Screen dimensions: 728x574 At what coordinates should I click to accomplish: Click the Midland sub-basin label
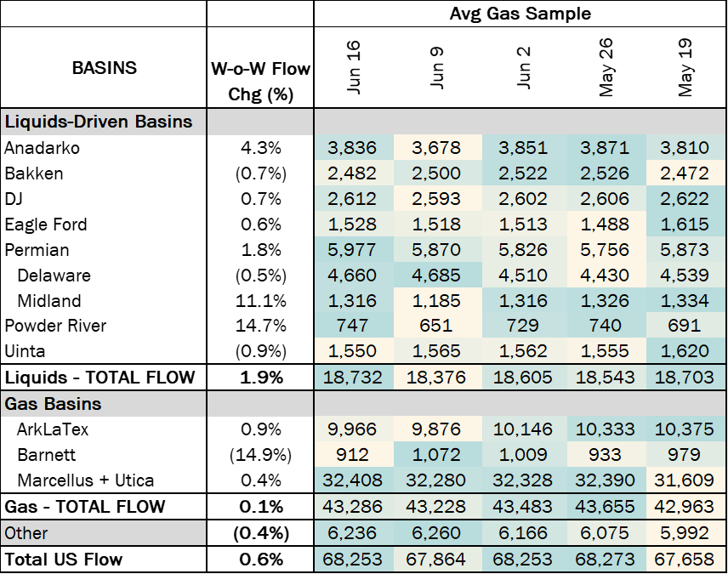(49, 301)
